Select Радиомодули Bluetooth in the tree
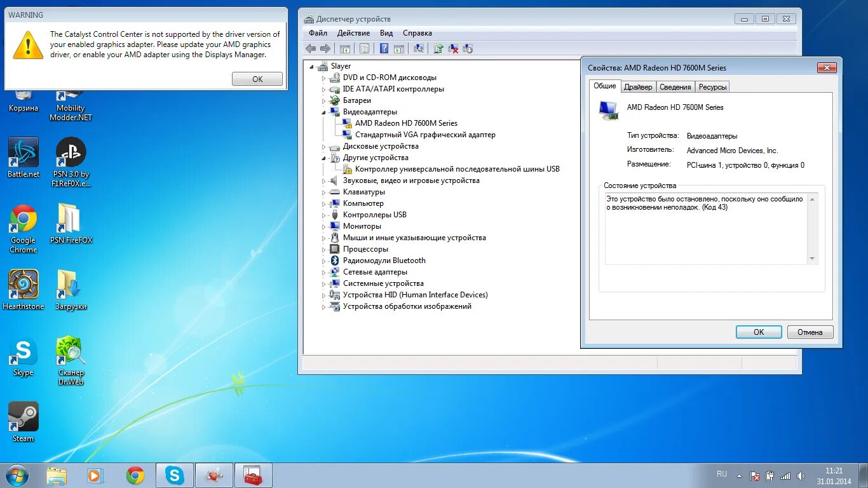This screenshot has width=868, height=488. [x=384, y=261]
